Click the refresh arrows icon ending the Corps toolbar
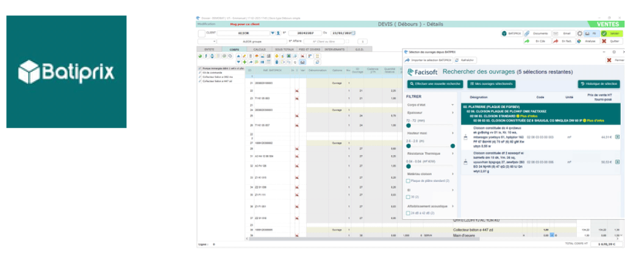644x274 pixels. [317, 62]
